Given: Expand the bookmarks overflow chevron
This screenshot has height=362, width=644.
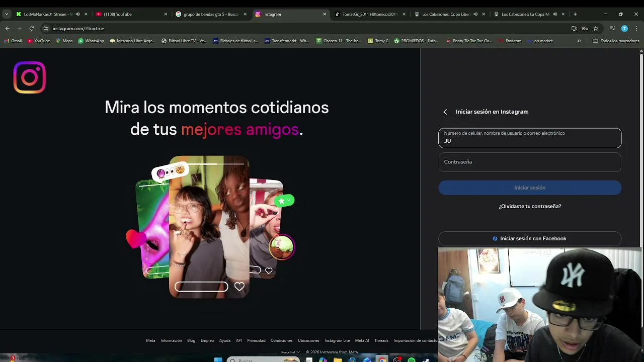Looking at the screenshot, I should (x=579, y=41).
